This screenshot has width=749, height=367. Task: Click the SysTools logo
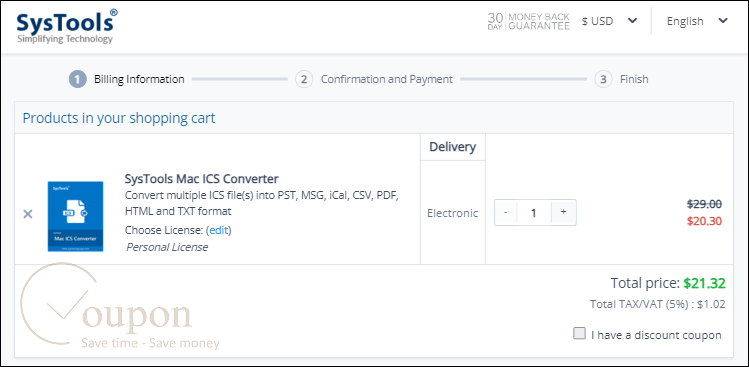click(67, 27)
